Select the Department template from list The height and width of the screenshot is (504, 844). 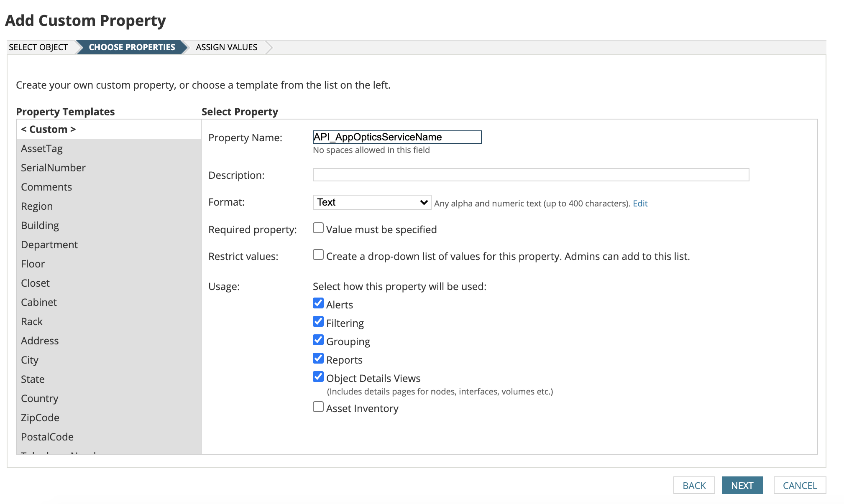coord(49,245)
